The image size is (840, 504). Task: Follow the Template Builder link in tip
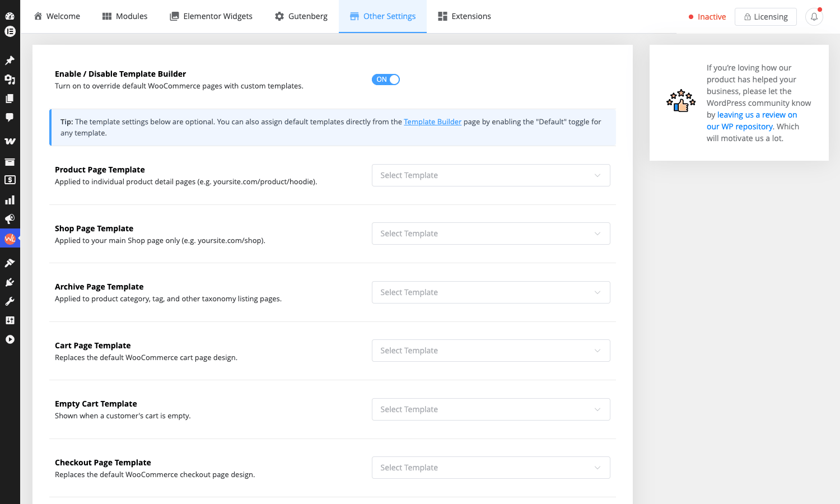pyautogui.click(x=432, y=122)
